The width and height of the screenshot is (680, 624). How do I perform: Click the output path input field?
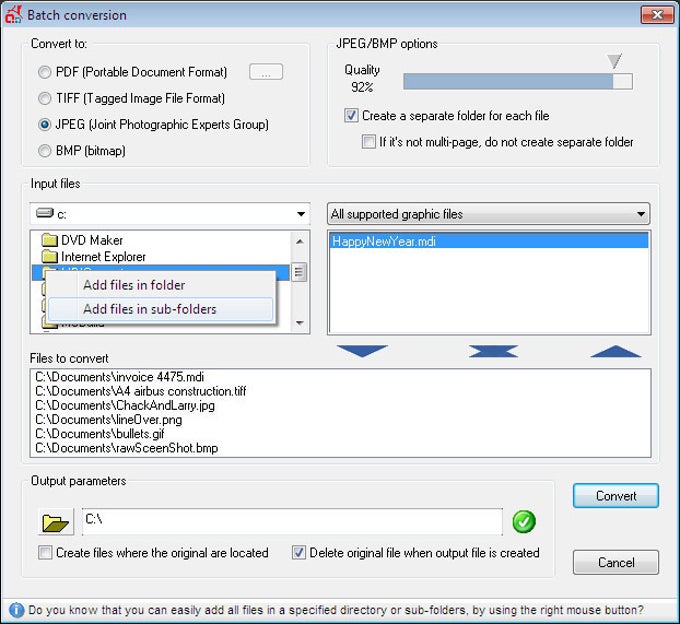292,522
